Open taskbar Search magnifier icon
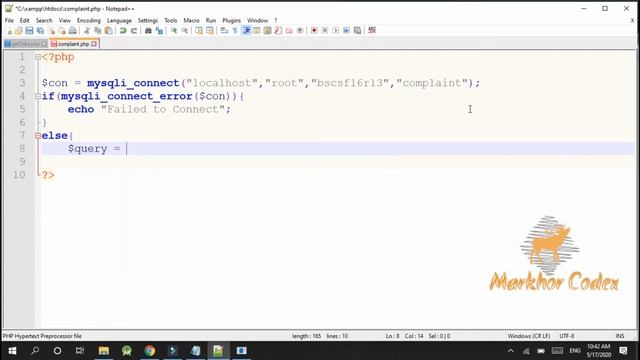The width and height of the screenshot is (640, 360). point(35,351)
